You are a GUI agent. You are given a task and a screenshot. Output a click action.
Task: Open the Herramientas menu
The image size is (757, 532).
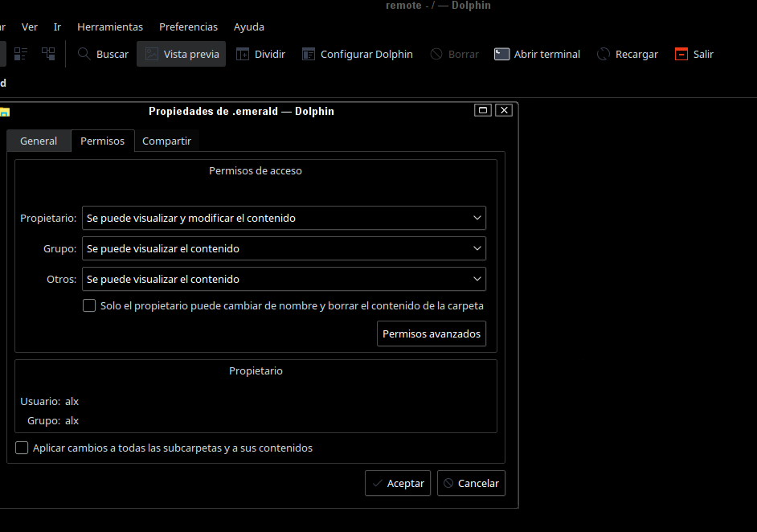coord(110,27)
